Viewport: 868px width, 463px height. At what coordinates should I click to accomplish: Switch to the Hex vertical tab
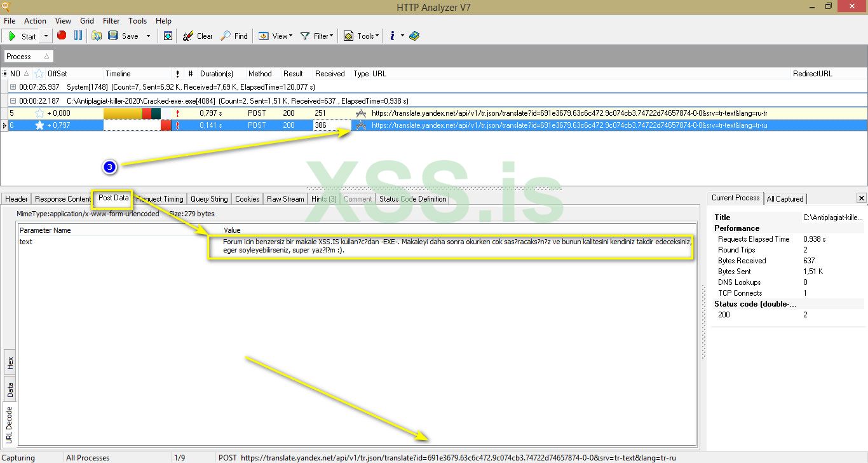click(x=10, y=363)
